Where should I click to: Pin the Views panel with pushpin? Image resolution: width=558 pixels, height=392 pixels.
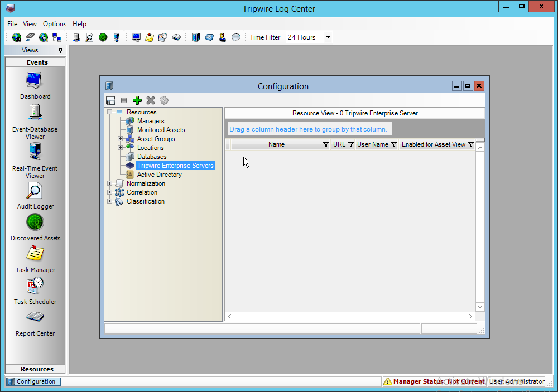pos(61,50)
